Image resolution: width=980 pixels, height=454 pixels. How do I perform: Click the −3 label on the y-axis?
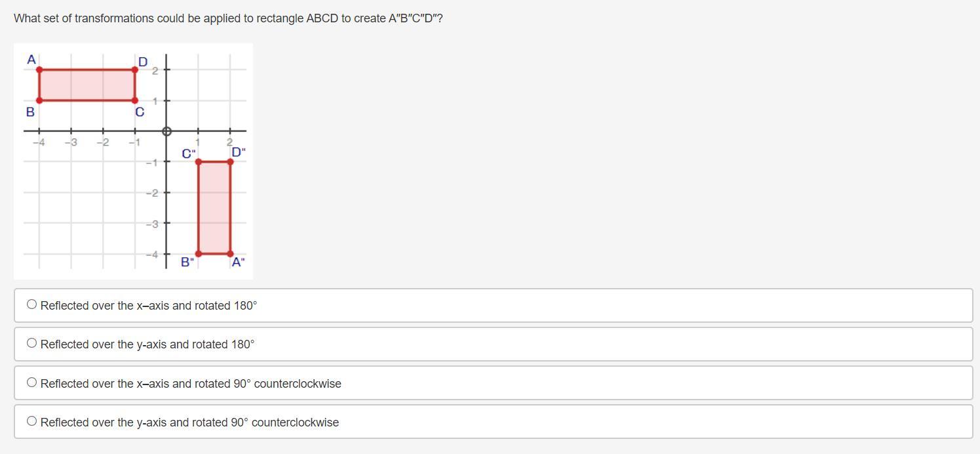[152, 224]
